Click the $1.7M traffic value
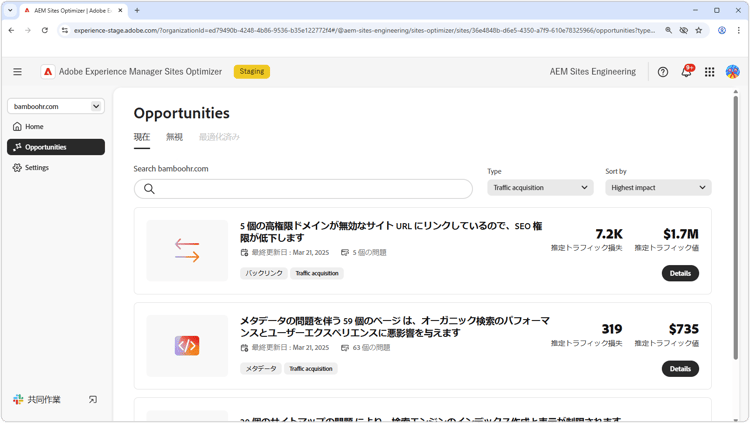Viewport: 750px width, 423px height. (681, 234)
